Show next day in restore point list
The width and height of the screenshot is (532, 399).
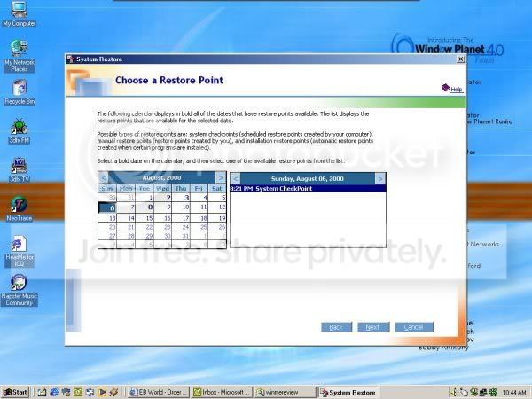380,178
